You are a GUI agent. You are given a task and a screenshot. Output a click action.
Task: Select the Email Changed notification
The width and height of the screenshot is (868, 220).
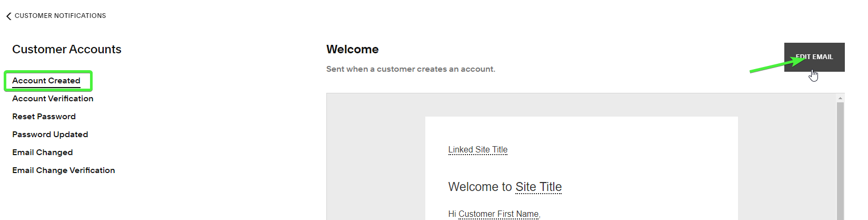pyautogui.click(x=43, y=152)
